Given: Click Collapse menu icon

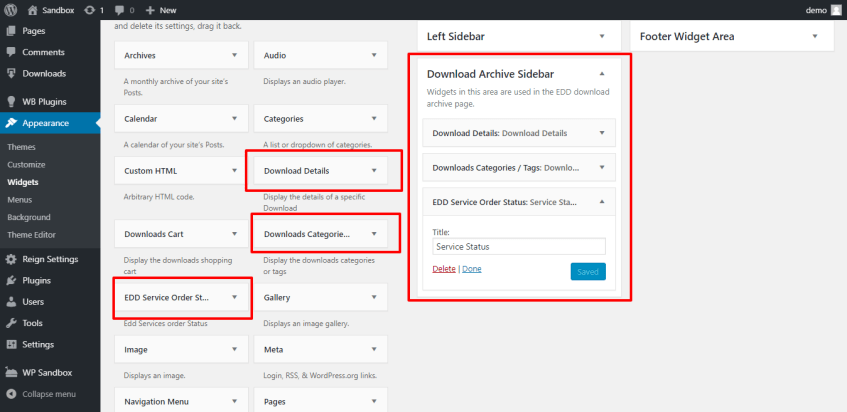Looking at the screenshot, I should pos(11,394).
